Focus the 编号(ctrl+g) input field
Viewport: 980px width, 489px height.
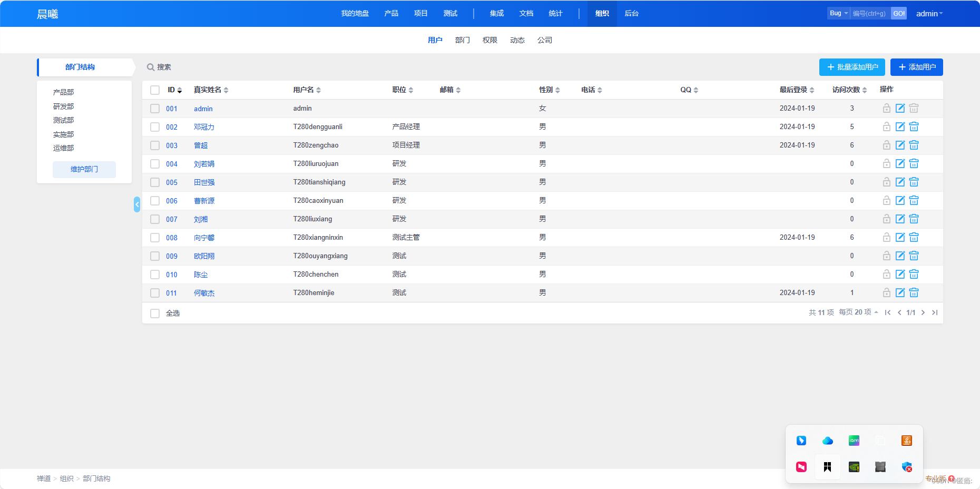point(870,13)
